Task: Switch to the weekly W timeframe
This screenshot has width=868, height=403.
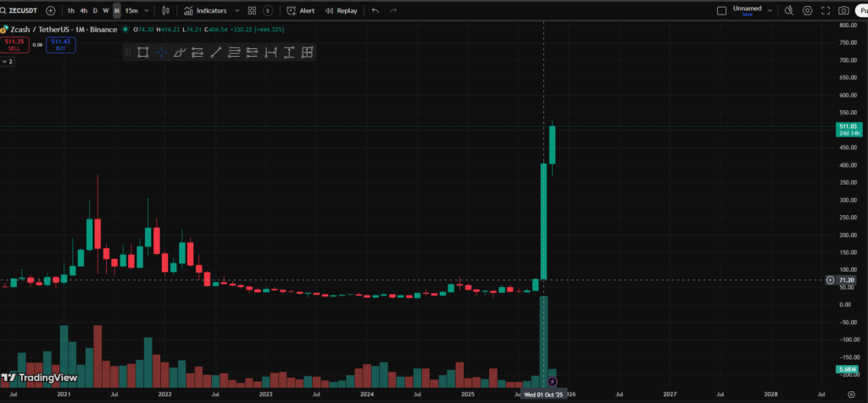Action: tap(106, 11)
